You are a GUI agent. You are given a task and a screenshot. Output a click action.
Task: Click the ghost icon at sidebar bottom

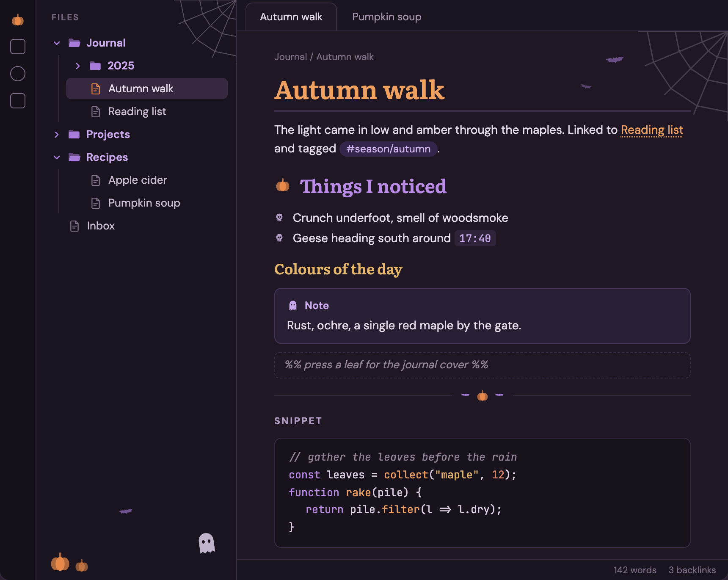coord(207,543)
